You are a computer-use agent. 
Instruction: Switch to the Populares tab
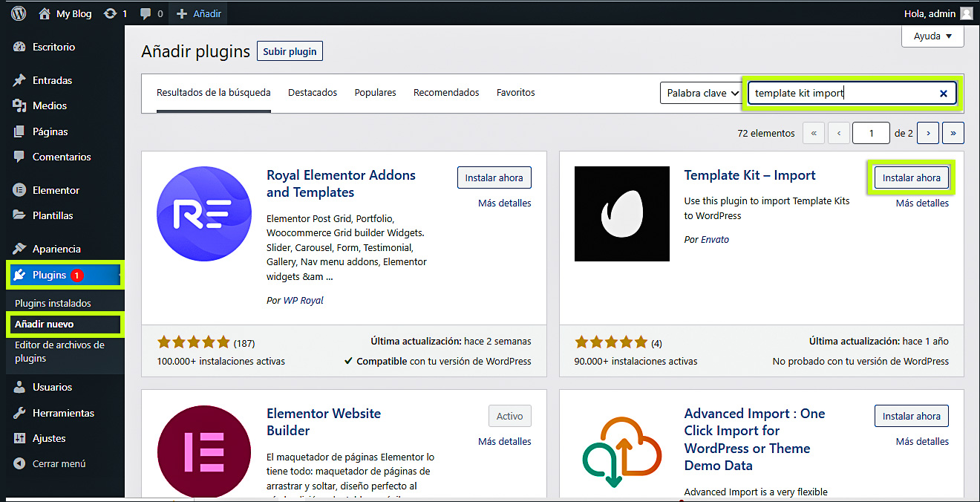tap(375, 93)
